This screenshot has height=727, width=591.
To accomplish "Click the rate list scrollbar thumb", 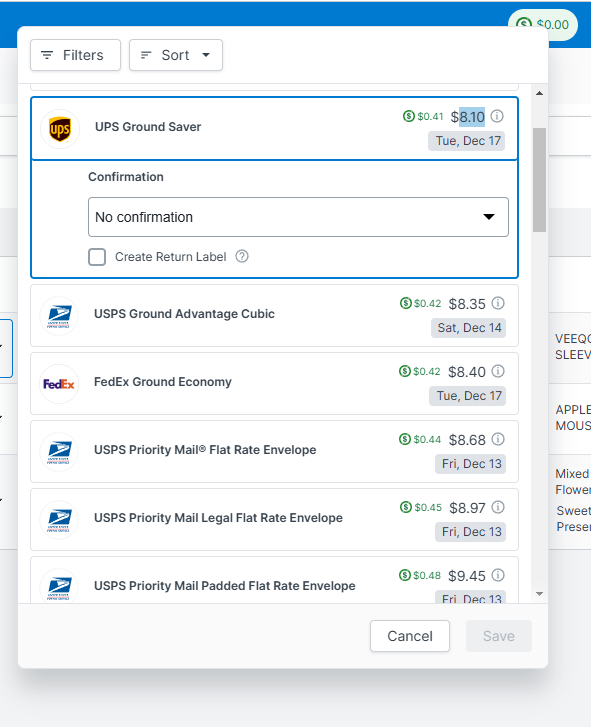I will (540, 180).
